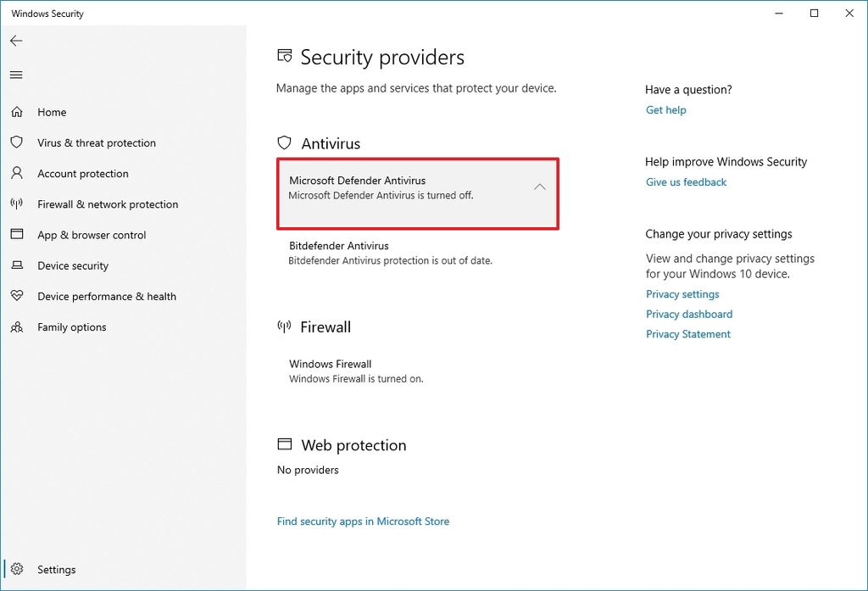Select Account protection shield icon
The width and height of the screenshot is (868, 591).
click(x=17, y=173)
